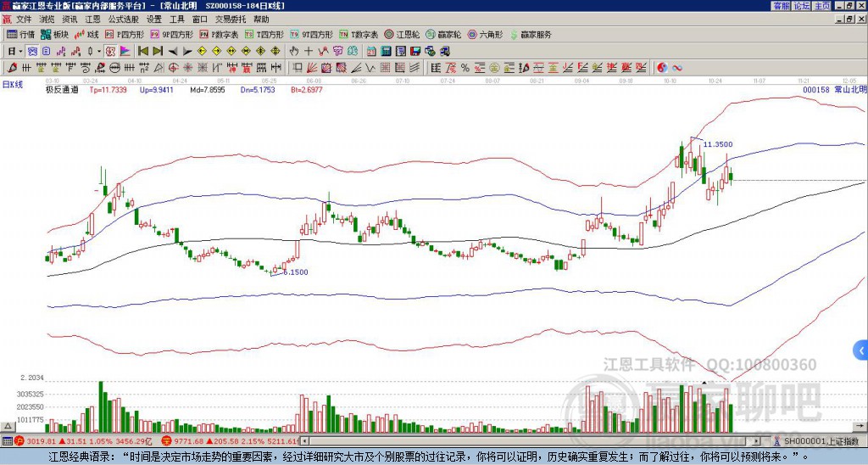Open the calculator icon
Screen dimensions: 868x465
387,52
